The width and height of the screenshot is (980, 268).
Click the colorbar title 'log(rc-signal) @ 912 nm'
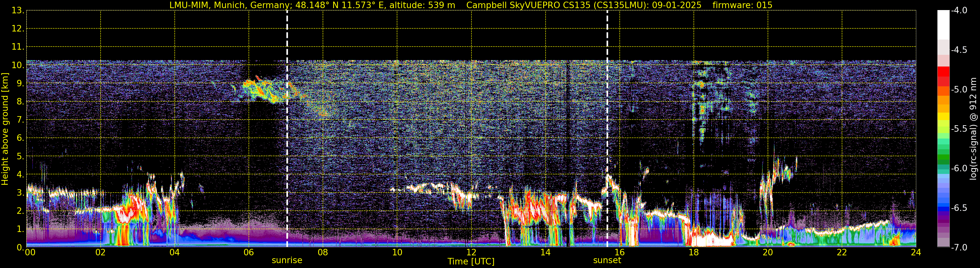coord(973,129)
